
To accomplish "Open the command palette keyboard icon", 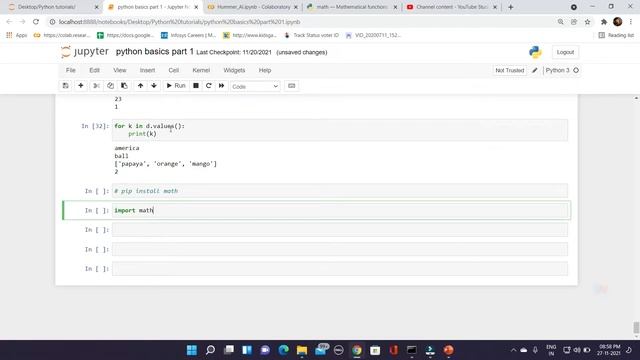I will tap(291, 86).
